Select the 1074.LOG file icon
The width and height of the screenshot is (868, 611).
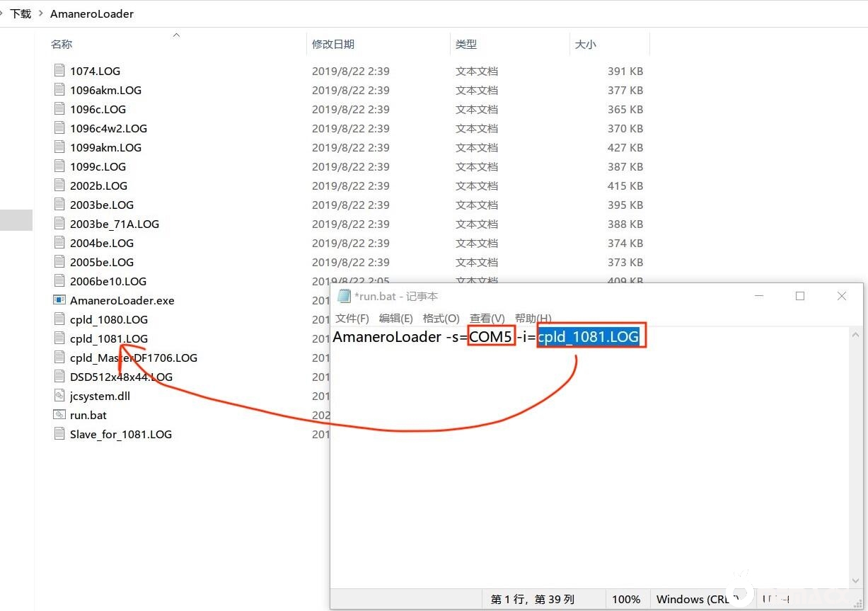pos(59,71)
